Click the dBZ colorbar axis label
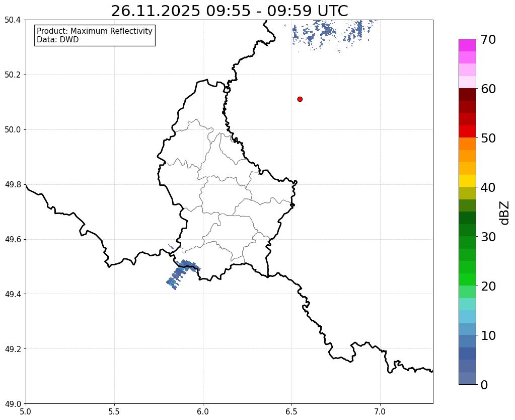Screen dimensions: 515x420 tap(505, 213)
